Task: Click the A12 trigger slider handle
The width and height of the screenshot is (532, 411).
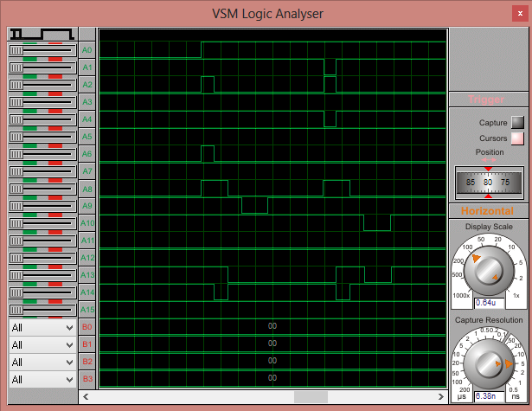Action: click(16, 258)
